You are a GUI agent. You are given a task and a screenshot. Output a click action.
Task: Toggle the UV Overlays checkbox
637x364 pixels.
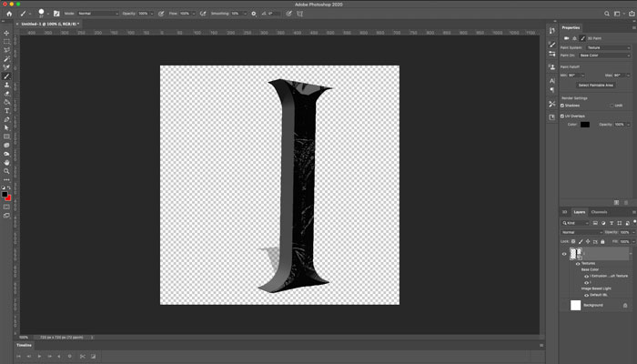563,116
